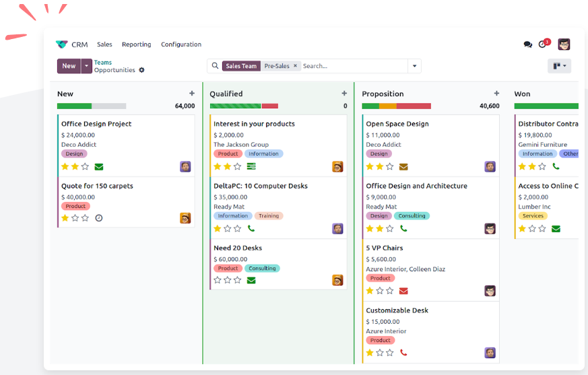
Task: Open the Configuration menu
Action: tap(181, 44)
